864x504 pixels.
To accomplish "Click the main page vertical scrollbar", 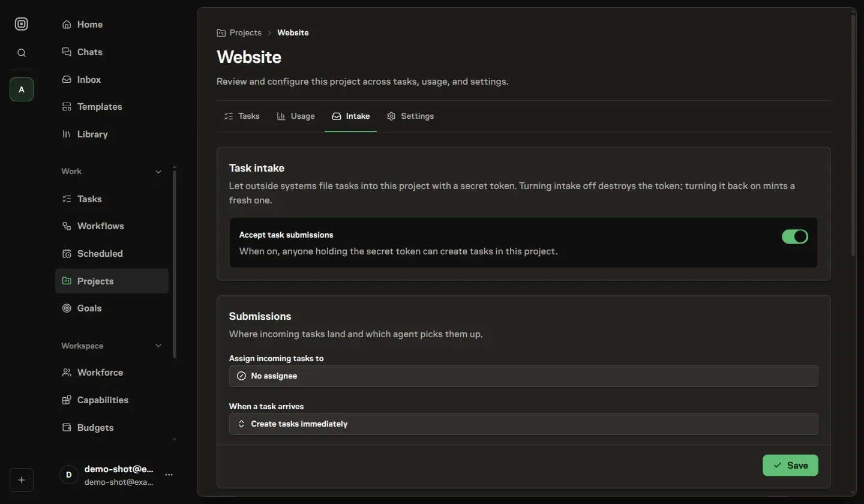I will pos(853,135).
